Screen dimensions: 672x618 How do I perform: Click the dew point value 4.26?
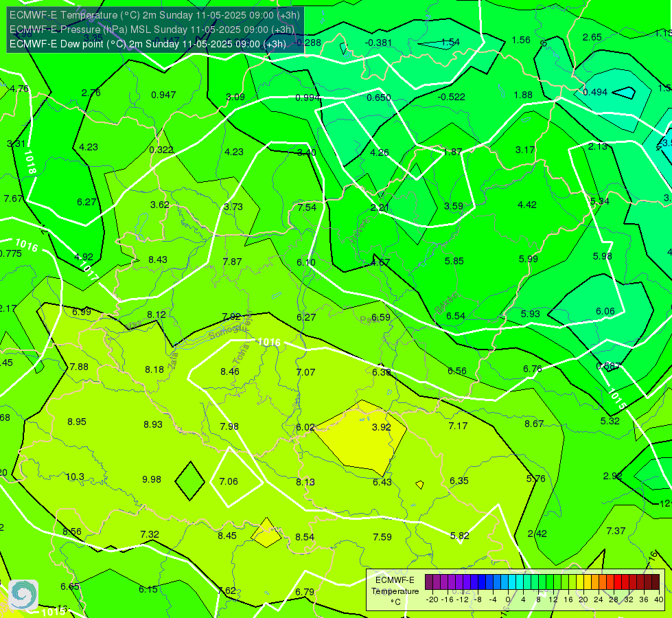(x=380, y=152)
